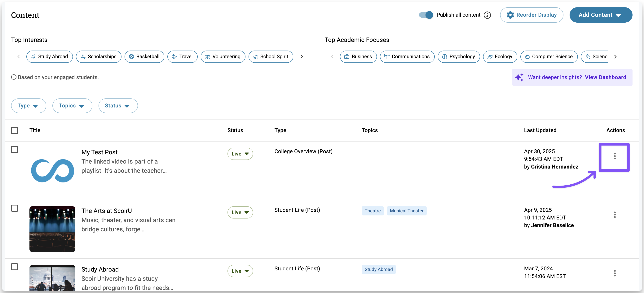Select the checkbox for The Arts at ScoirU
The image size is (644, 293).
tap(15, 208)
